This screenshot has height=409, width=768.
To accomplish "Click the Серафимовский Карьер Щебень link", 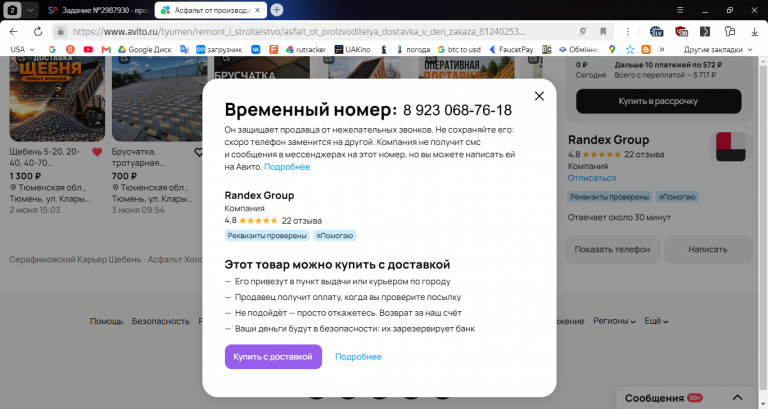I will (75, 259).
